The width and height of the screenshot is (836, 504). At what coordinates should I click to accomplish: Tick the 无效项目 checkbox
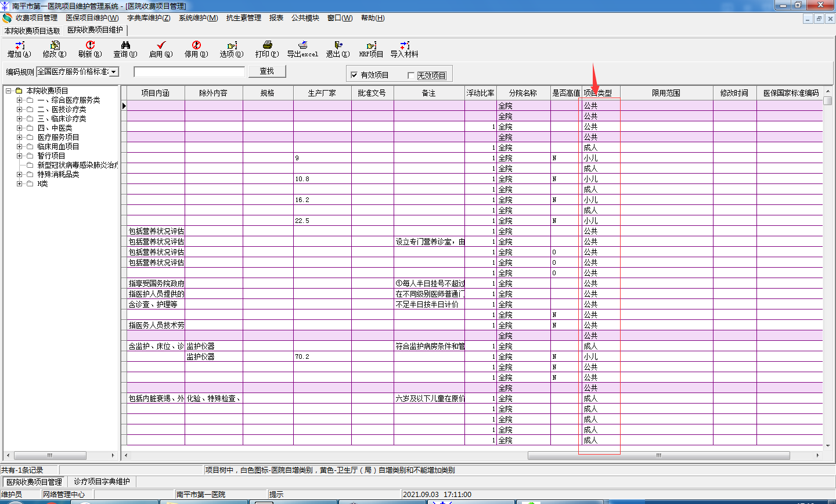point(411,75)
